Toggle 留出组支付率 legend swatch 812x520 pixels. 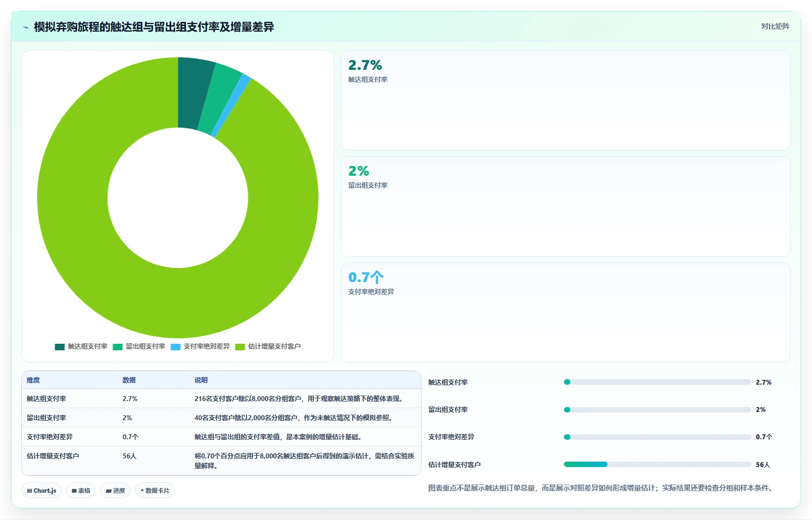[x=118, y=346]
